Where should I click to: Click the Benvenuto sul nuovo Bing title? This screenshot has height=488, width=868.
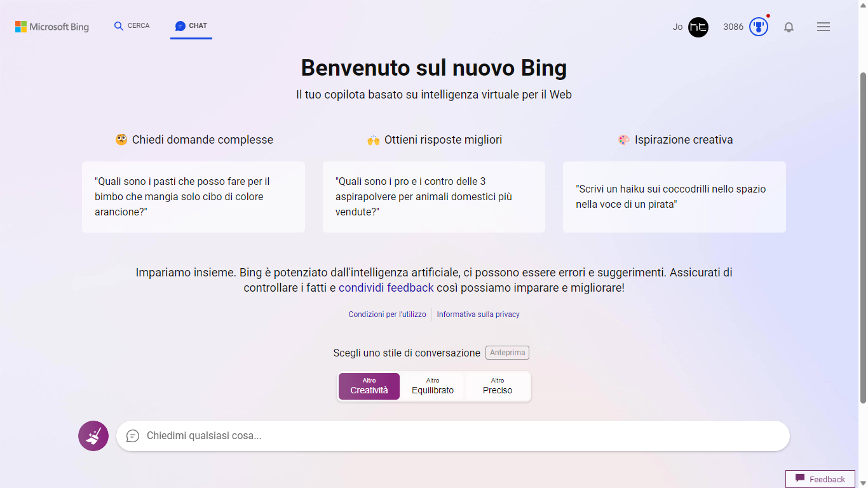tap(434, 68)
